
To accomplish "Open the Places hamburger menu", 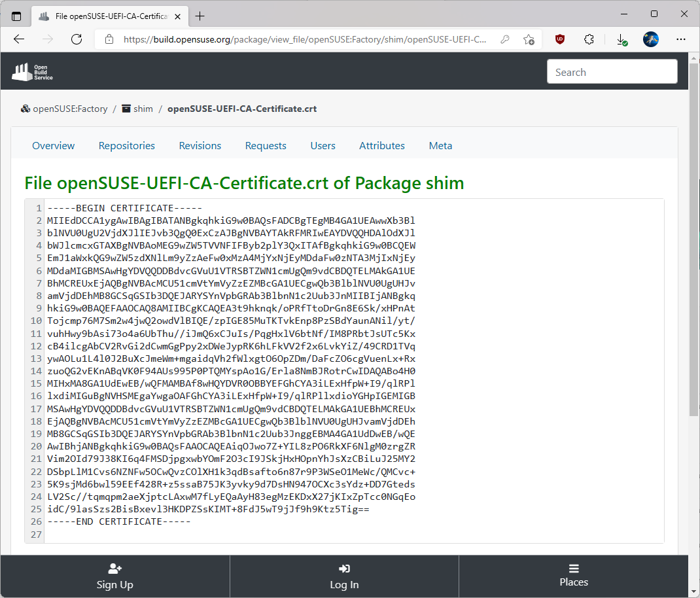I will pyautogui.click(x=574, y=568).
